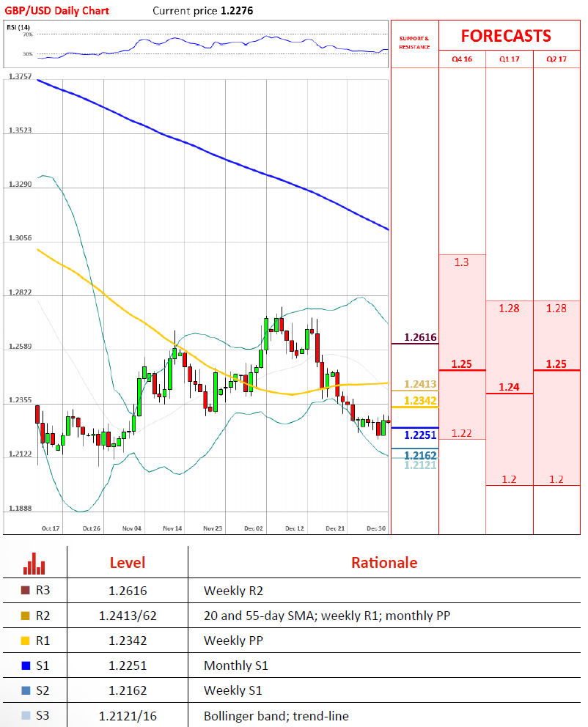The width and height of the screenshot is (588, 727).
Task: Click the R1 yellow color swatch
Action: (x=26, y=641)
